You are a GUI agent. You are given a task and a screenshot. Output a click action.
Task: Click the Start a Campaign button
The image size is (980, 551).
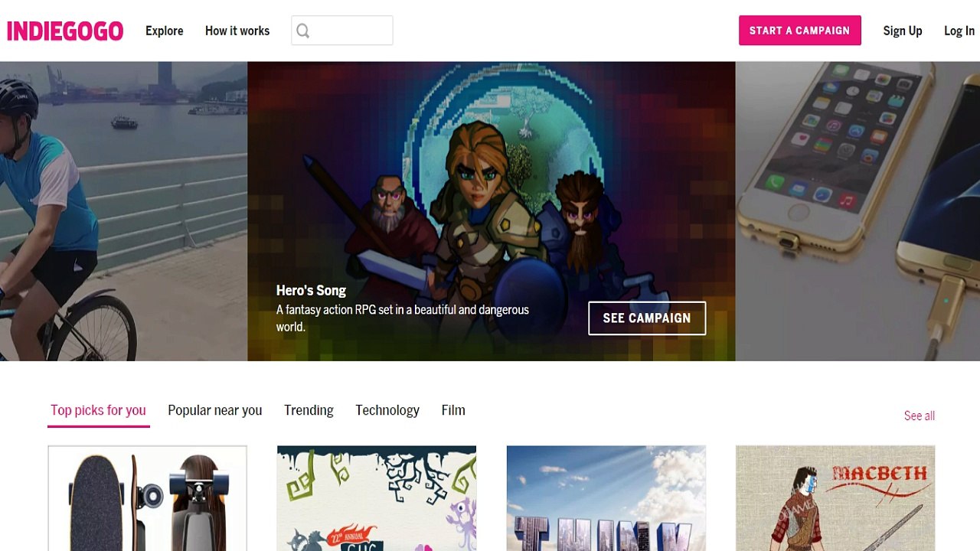tap(800, 31)
